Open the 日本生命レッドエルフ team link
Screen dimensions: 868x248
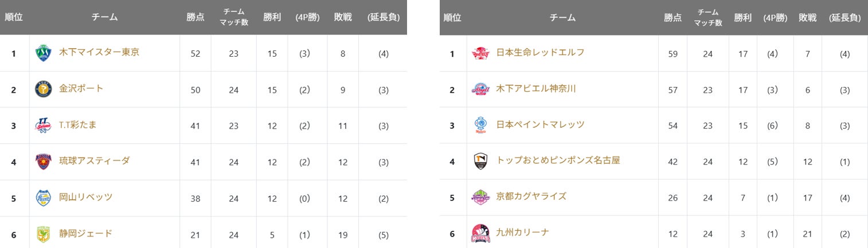point(540,52)
